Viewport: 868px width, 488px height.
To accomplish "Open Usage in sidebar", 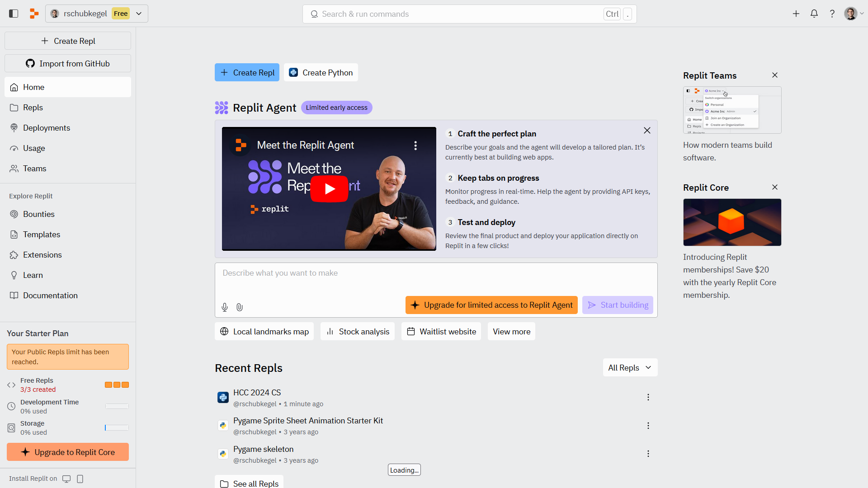I will [x=68, y=148].
